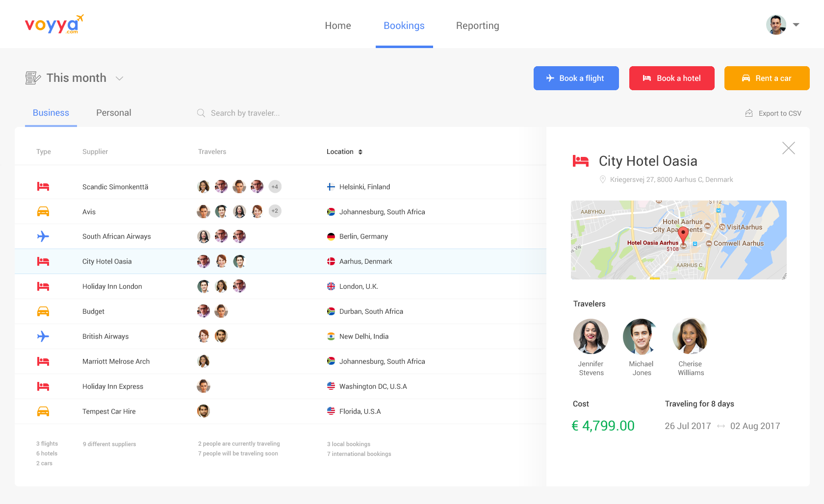The width and height of the screenshot is (824, 504).
Task: Click the UK flag by London
Action: pyautogui.click(x=331, y=286)
